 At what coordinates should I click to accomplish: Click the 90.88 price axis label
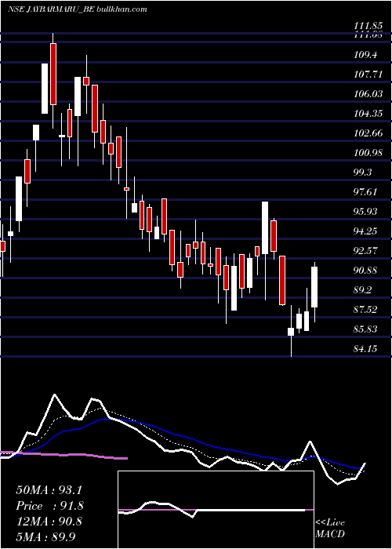point(367,271)
